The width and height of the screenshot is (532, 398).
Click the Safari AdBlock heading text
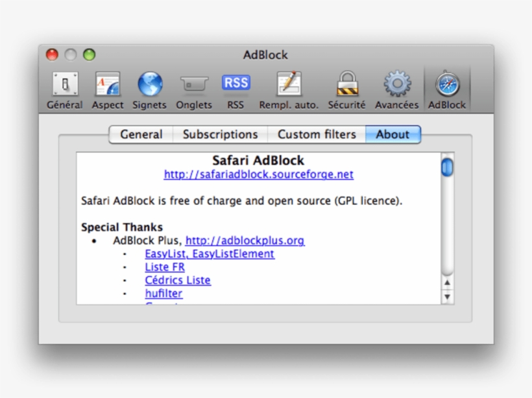point(258,160)
